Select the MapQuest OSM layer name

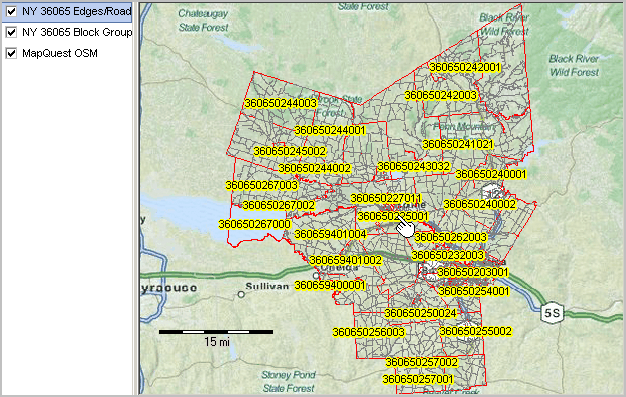pyautogui.click(x=60, y=53)
